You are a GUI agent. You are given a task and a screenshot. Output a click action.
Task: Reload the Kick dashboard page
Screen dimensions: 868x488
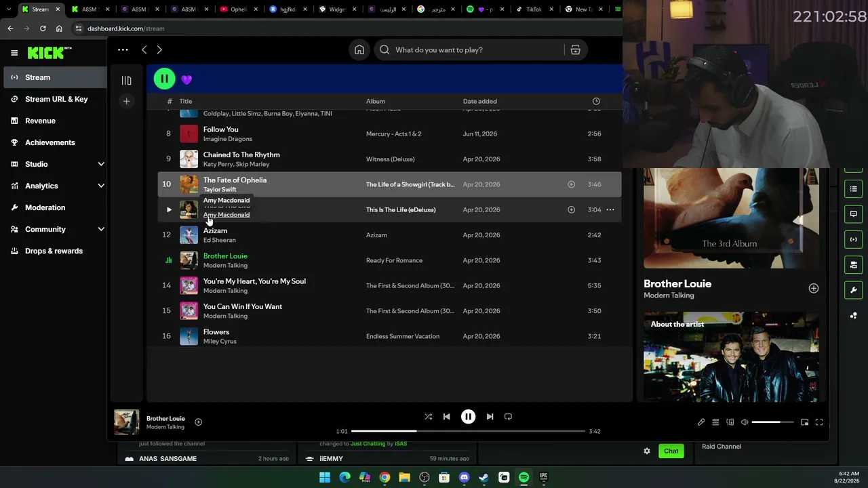[x=43, y=28]
